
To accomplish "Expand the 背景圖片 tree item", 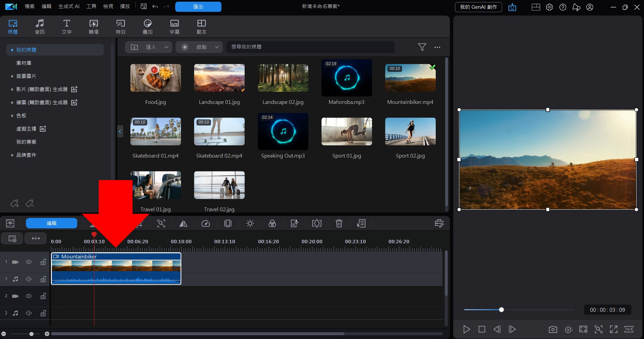I will pyautogui.click(x=12, y=76).
